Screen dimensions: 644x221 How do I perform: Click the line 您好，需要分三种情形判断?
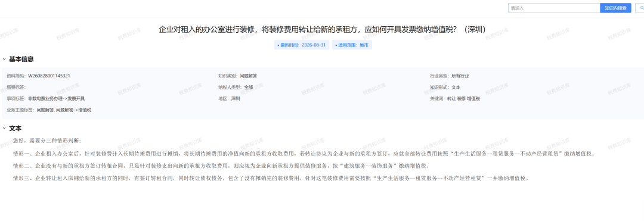point(47,141)
